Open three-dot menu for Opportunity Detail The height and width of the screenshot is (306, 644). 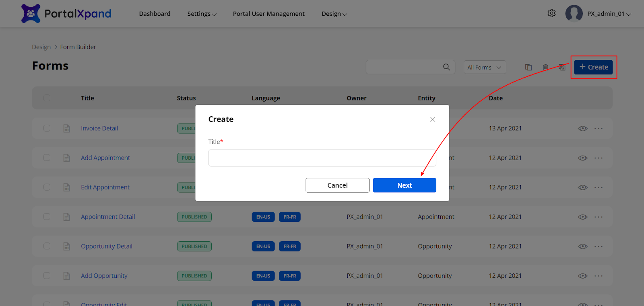point(599,246)
